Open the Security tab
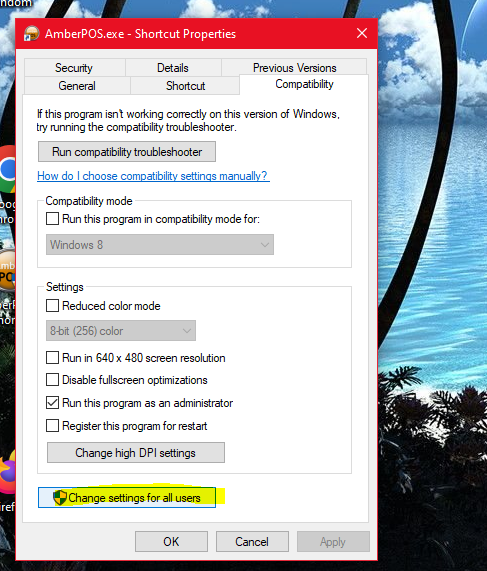This screenshot has height=571, width=487. (x=74, y=68)
